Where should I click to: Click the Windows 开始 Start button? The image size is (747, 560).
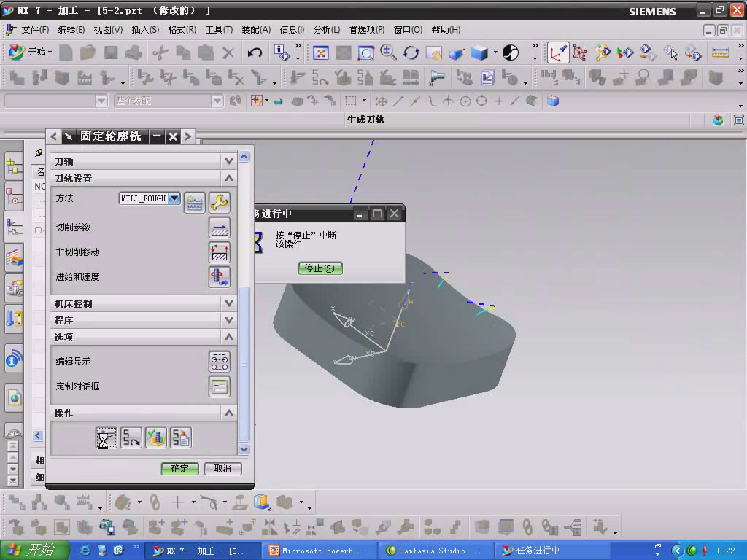[x=34, y=551]
